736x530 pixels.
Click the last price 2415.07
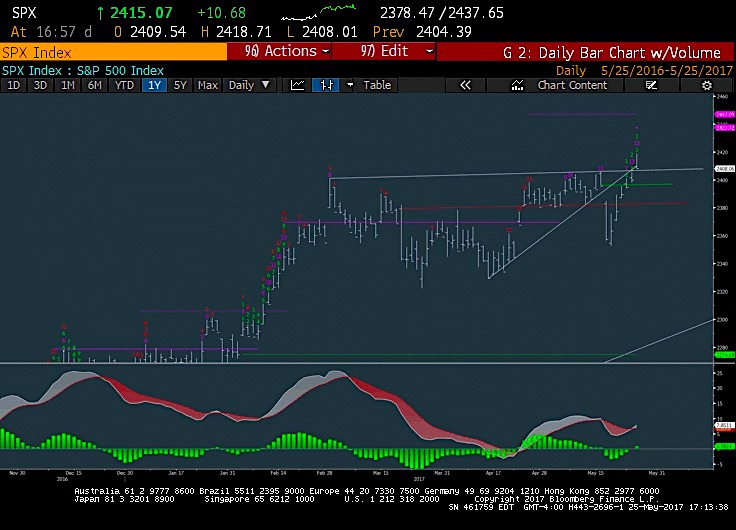(141, 13)
